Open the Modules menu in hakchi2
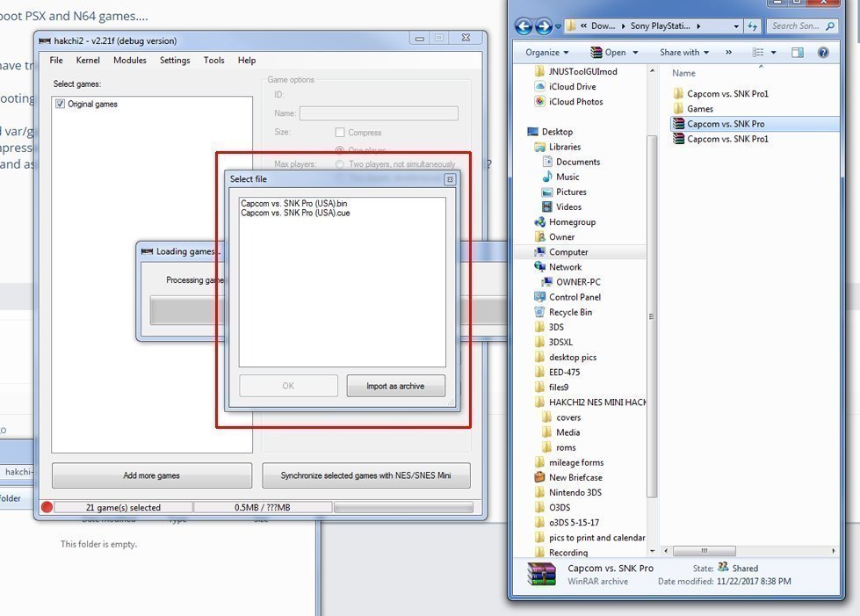Viewport: 860px width, 616px height. click(x=130, y=61)
